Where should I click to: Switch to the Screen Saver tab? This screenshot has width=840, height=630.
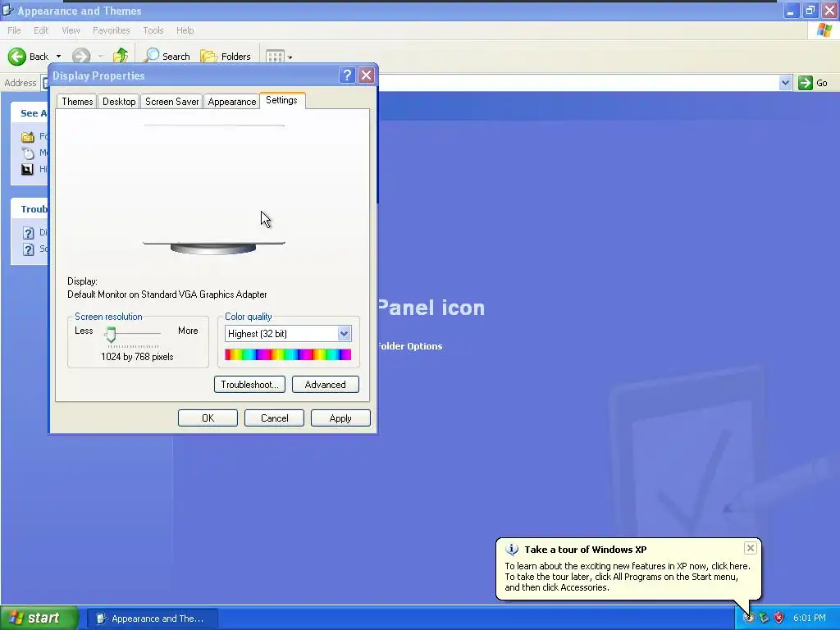(171, 102)
